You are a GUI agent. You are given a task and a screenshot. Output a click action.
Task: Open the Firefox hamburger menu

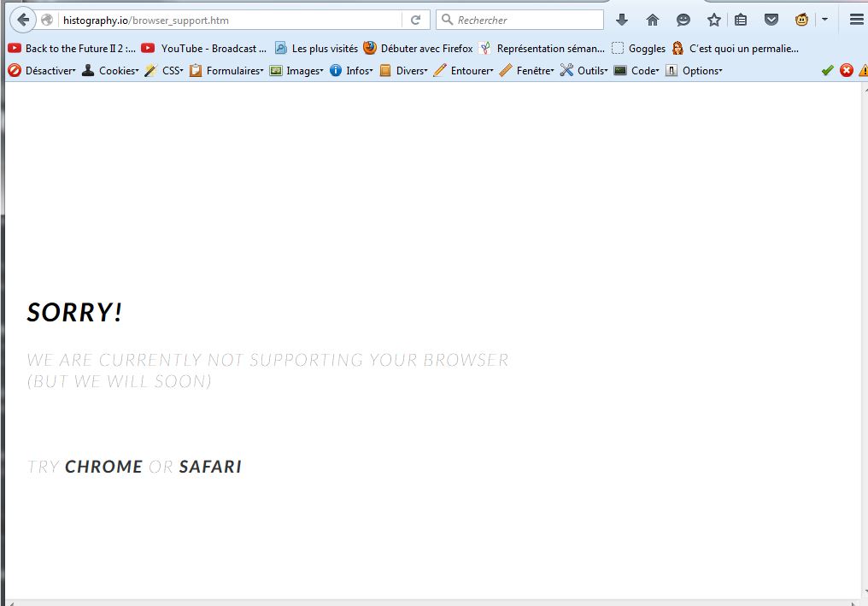tap(856, 21)
